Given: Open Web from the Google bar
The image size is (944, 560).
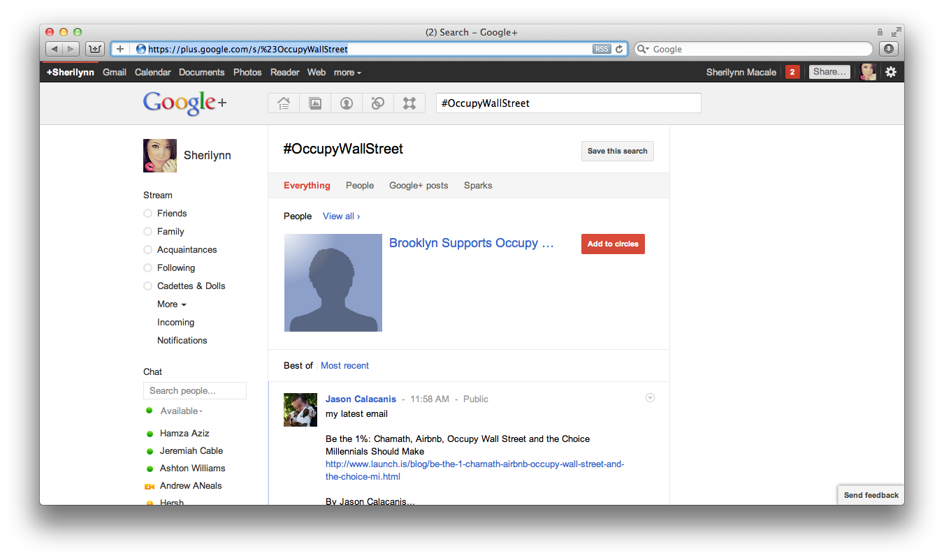Looking at the screenshot, I should 317,73.
